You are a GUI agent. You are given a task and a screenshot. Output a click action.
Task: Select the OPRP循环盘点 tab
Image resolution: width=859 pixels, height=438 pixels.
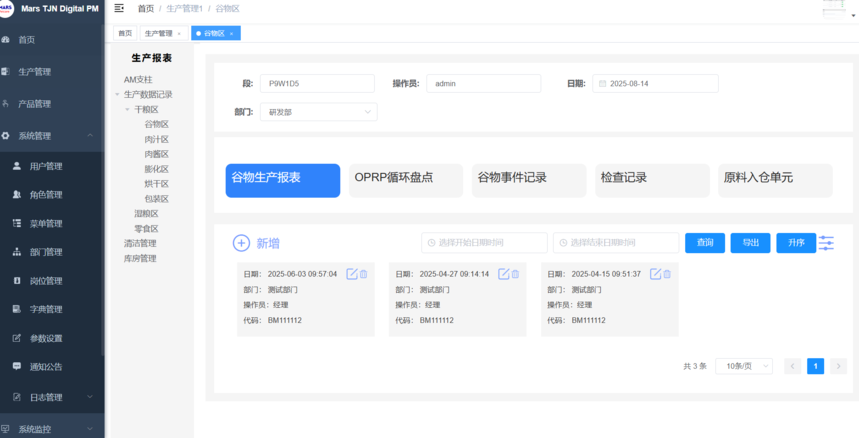pos(406,180)
